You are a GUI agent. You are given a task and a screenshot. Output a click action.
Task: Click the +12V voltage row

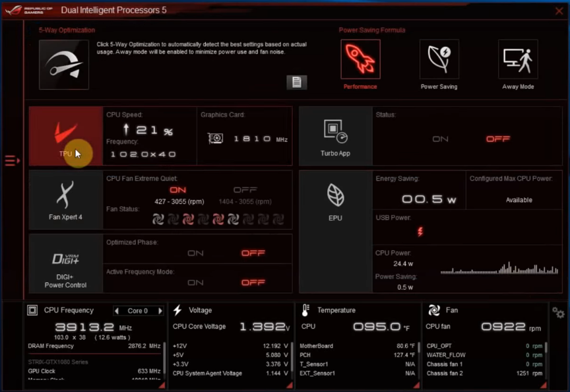pos(230,346)
